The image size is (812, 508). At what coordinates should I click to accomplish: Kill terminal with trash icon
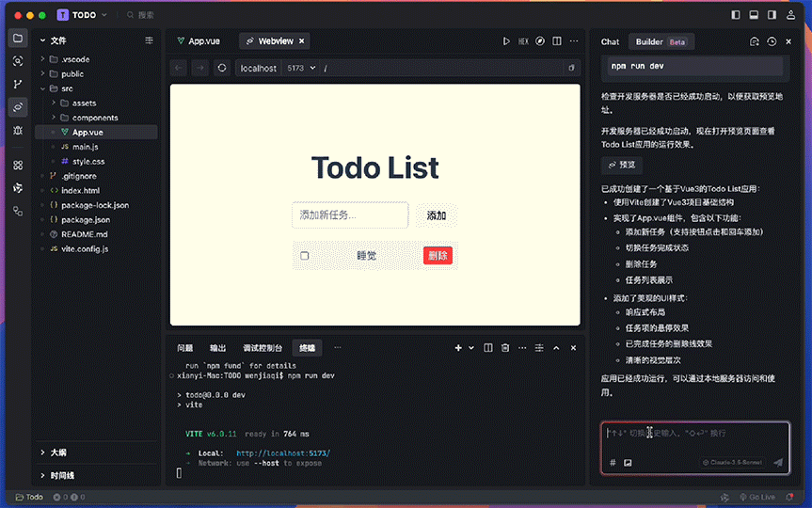[x=505, y=348]
